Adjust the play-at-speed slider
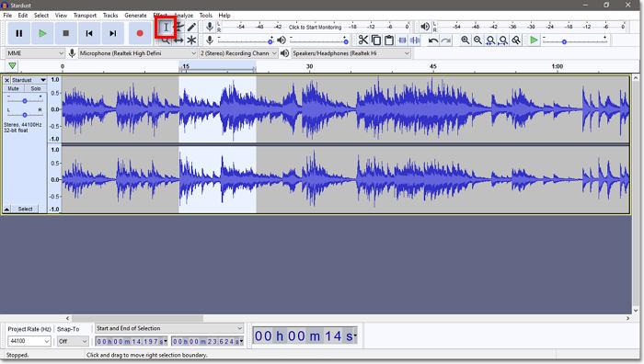Screen dimensions: 644x364 point(575,40)
